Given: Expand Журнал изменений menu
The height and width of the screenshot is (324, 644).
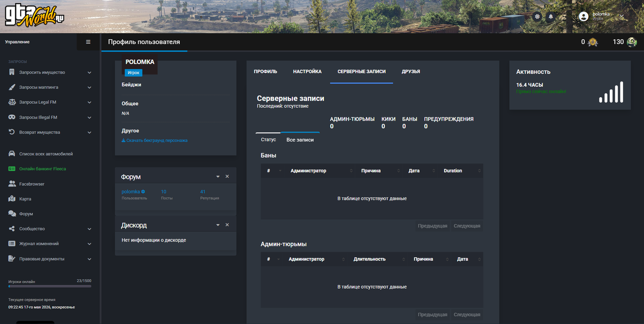Looking at the screenshot, I should point(90,244).
